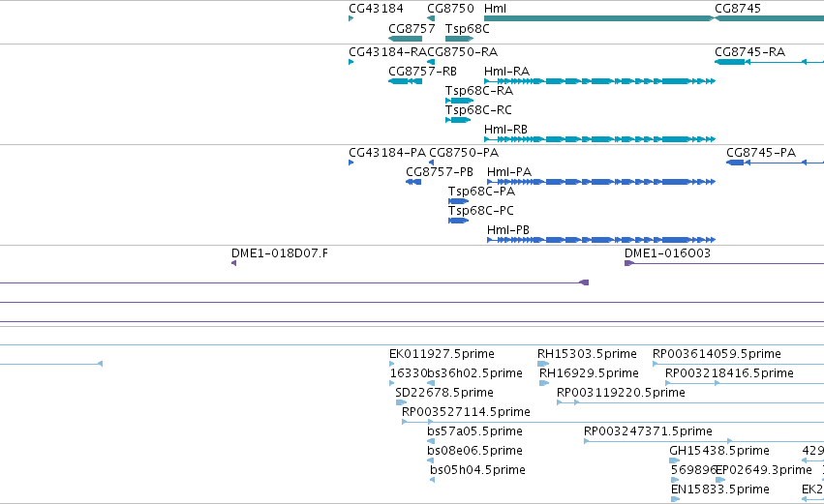Open EST EK011927.5prime
This screenshot has width=824, height=504.
442,354
